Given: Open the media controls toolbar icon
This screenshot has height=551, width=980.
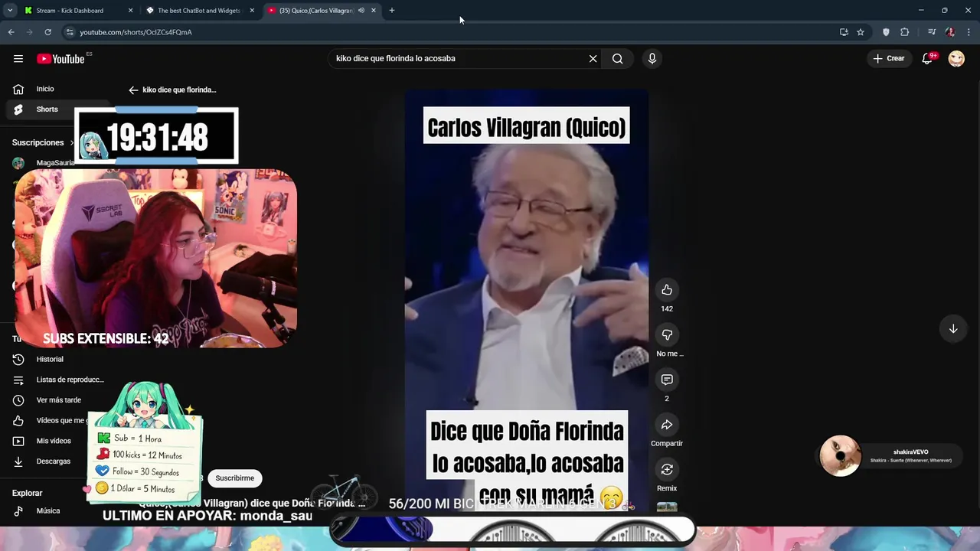Looking at the screenshot, I should point(932,32).
